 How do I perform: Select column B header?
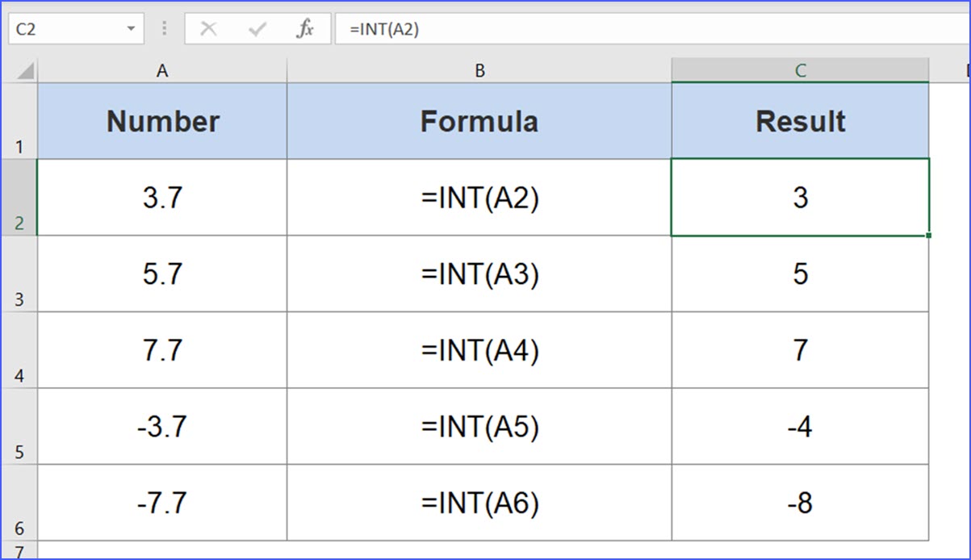click(x=479, y=70)
